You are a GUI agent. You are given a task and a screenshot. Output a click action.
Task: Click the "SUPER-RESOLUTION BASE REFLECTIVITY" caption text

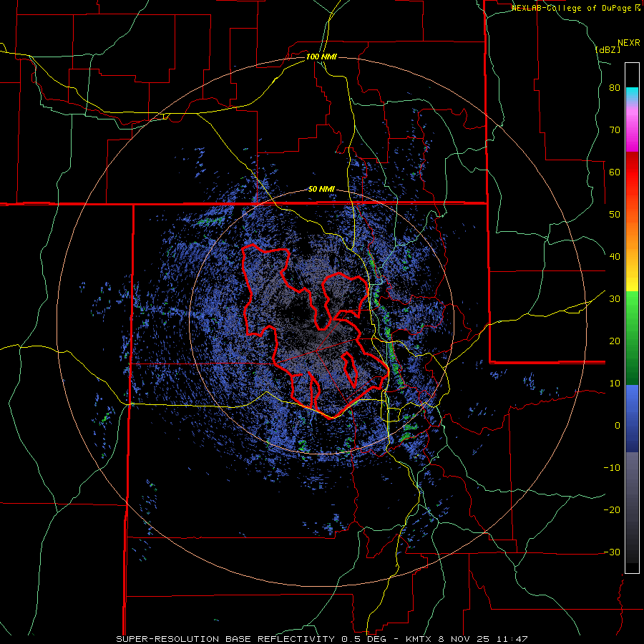tap(225, 639)
